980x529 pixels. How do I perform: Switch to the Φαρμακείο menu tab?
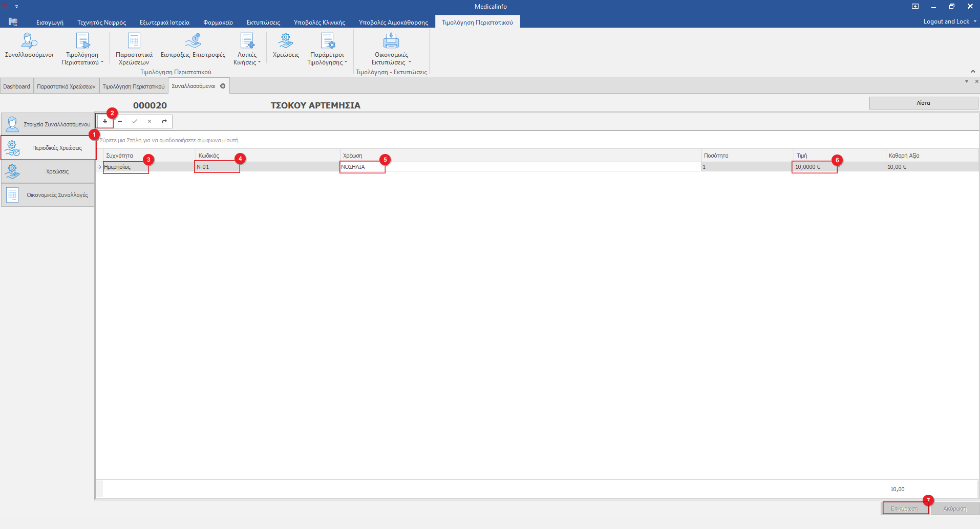point(218,22)
